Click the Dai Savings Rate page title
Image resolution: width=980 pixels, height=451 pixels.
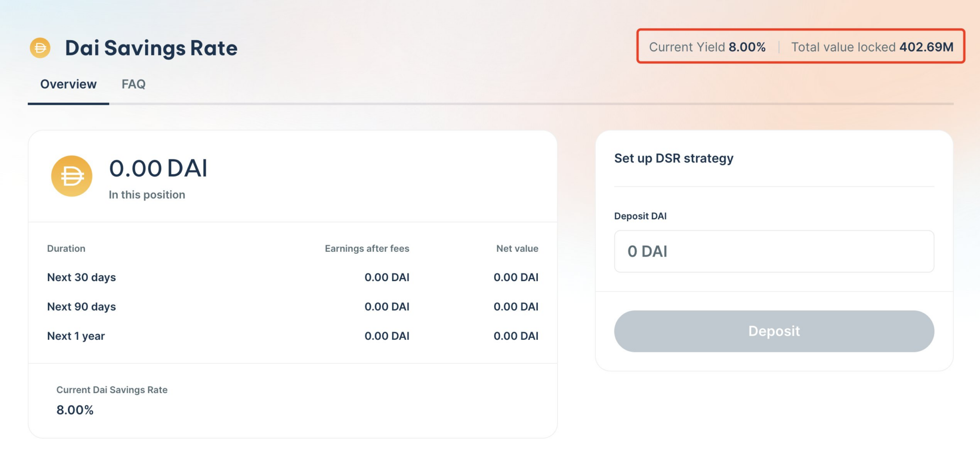(x=151, y=48)
